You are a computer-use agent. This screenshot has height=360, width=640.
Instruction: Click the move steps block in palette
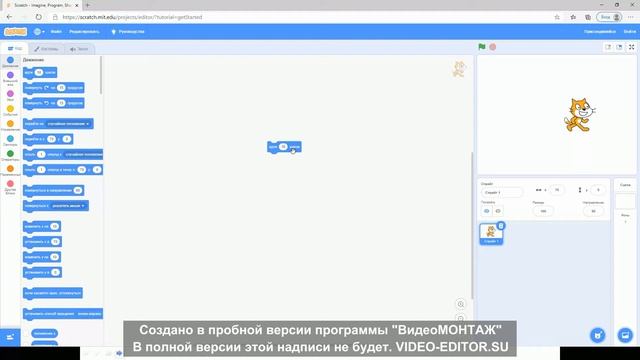coord(40,73)
